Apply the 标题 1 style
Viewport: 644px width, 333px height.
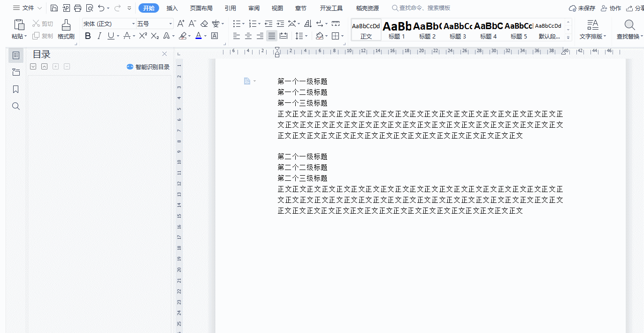coord(397,30)
